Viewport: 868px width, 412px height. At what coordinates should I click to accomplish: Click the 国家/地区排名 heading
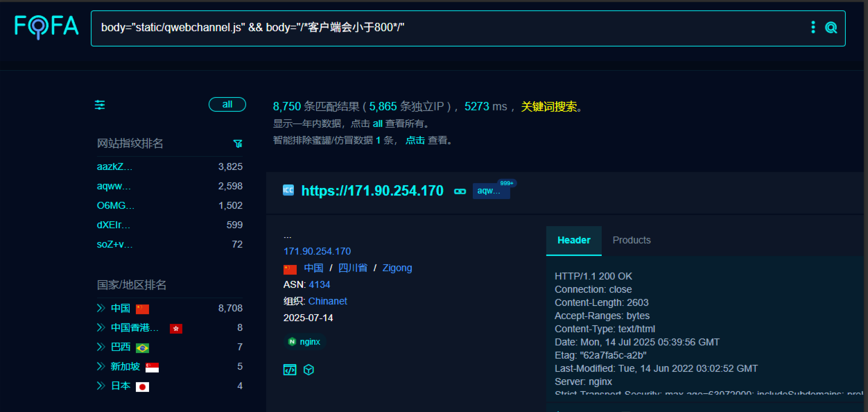pos(132,285)
